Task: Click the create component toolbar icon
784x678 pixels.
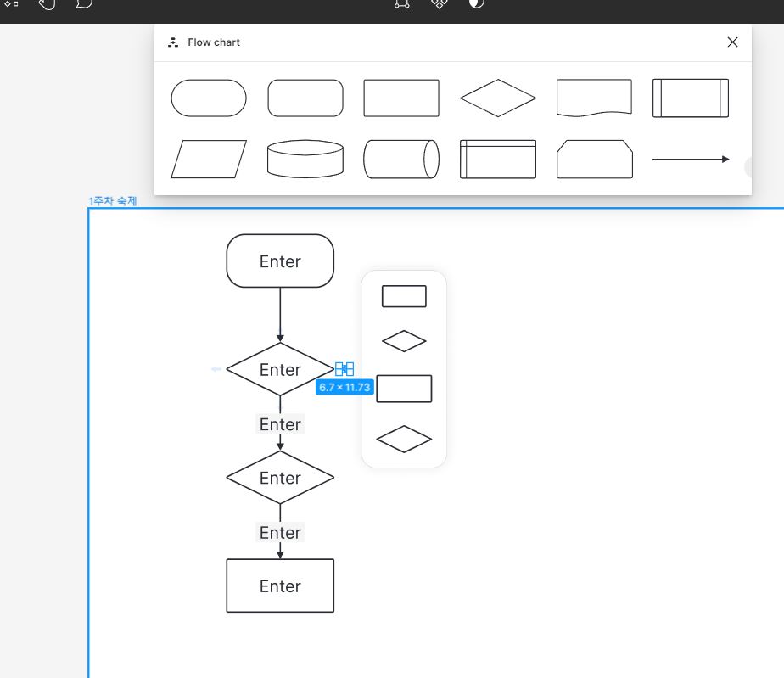Action: coord(439,4)
